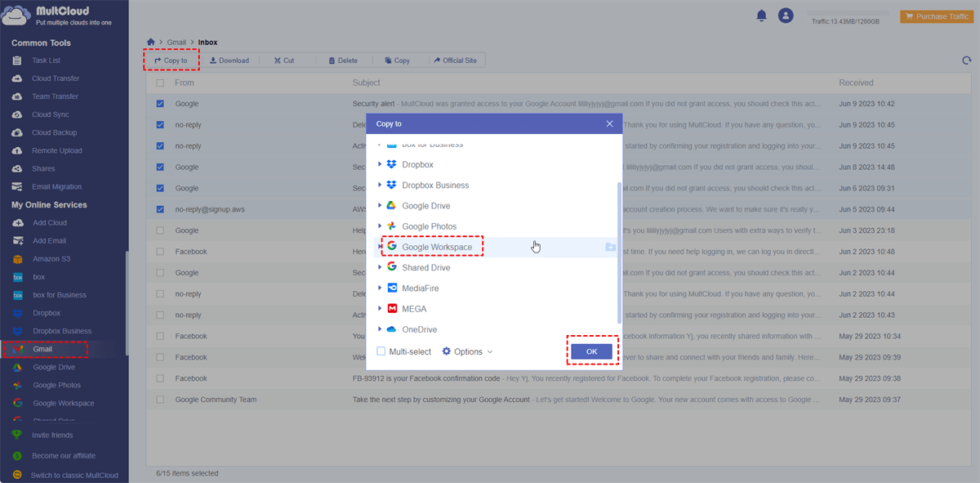Expand the Dropbox Business node arrow
Screen dimensions: 980x483
(380, 186)
